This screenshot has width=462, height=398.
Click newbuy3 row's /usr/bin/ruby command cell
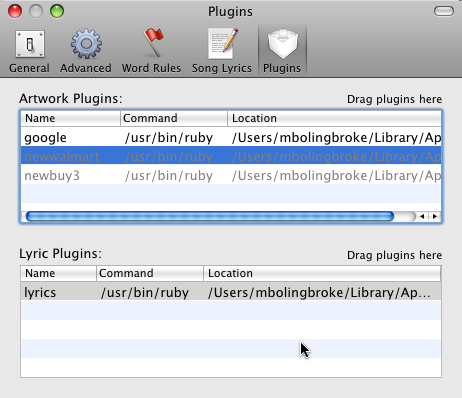[x=169, y=175]
